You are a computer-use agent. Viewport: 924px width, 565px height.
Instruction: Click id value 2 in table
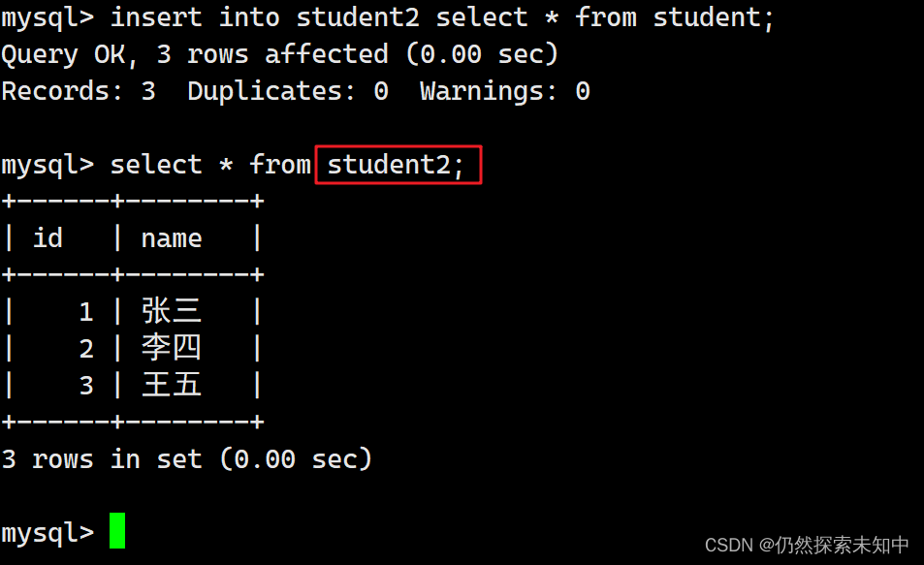[x=86, y=349]
